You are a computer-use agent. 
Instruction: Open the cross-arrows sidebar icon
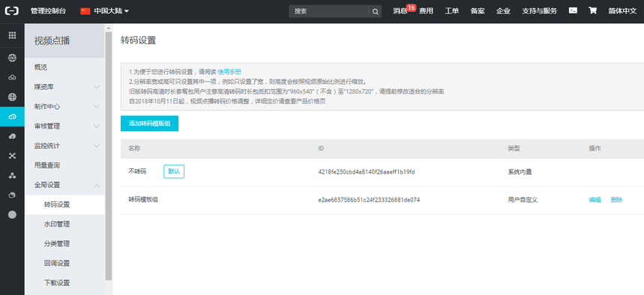[12, 156]
